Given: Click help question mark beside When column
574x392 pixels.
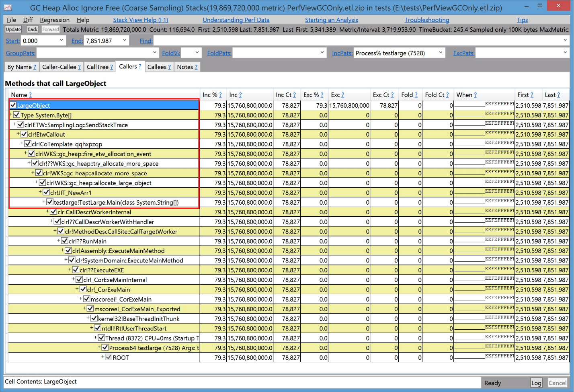Looking at the screenshot, I should (475, 95).
